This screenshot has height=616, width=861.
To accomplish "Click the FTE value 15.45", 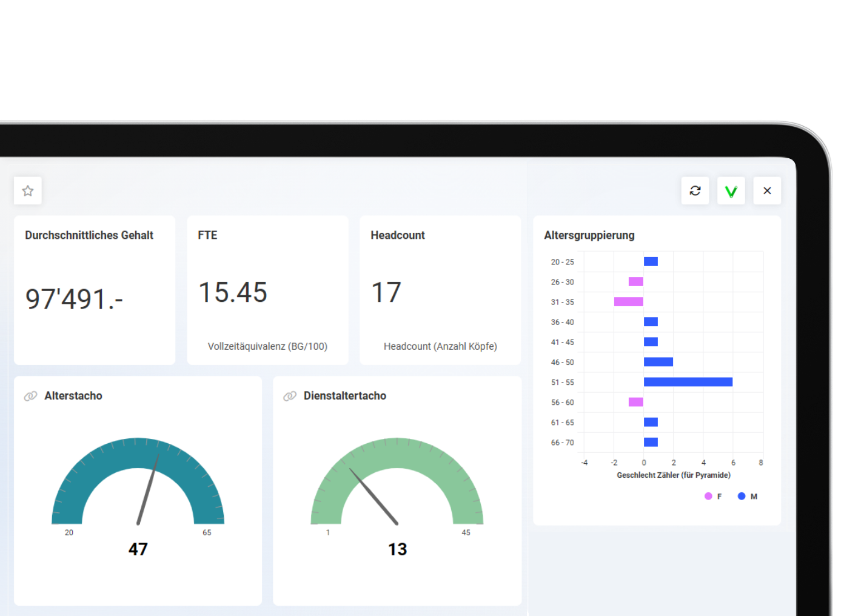I will (233, 292).
